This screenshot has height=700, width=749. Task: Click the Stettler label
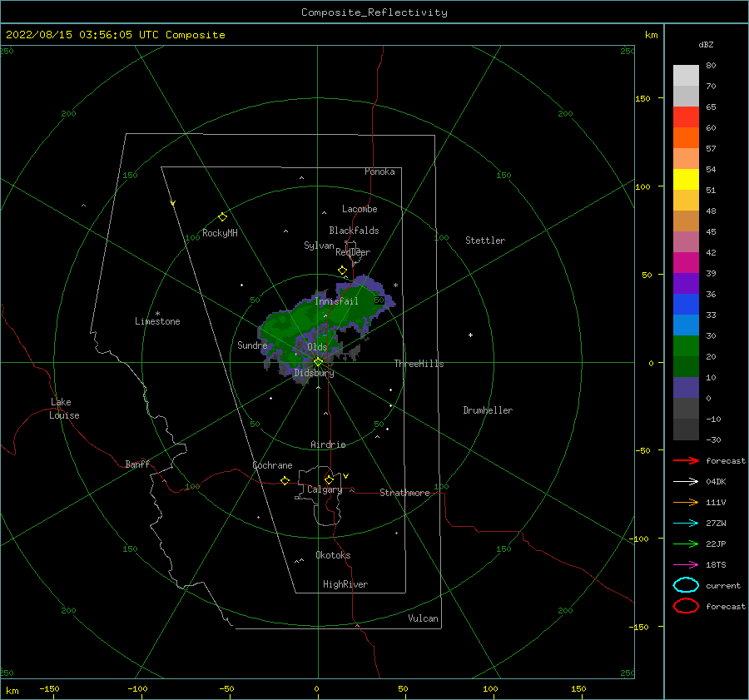[485, 241]
